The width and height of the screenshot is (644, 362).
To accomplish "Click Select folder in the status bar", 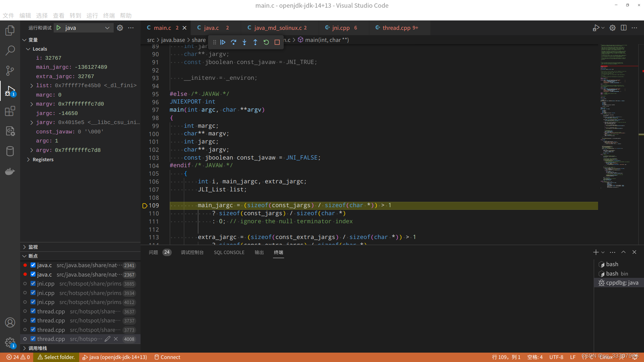I will tap(56, 357).
